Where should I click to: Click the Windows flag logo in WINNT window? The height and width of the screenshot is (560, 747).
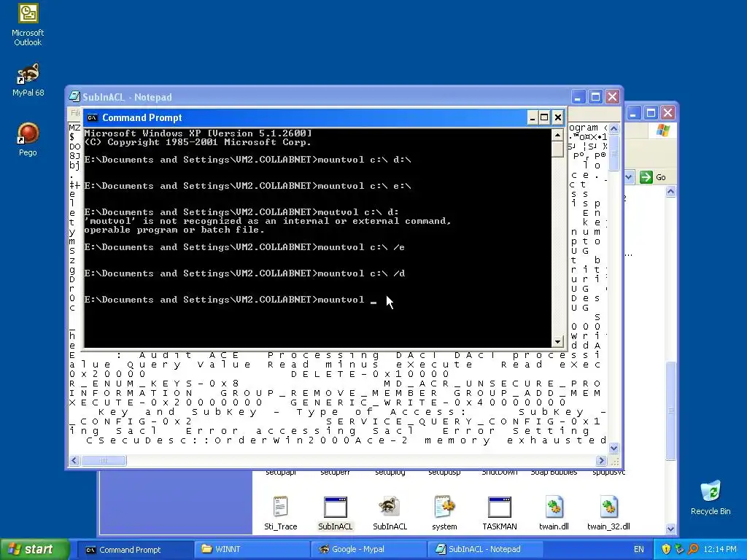[x=662, y=131]
